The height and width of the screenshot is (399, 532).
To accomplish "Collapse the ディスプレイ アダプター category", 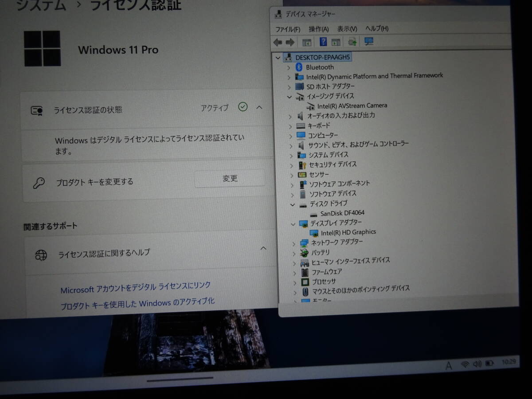I will point(292,224).
